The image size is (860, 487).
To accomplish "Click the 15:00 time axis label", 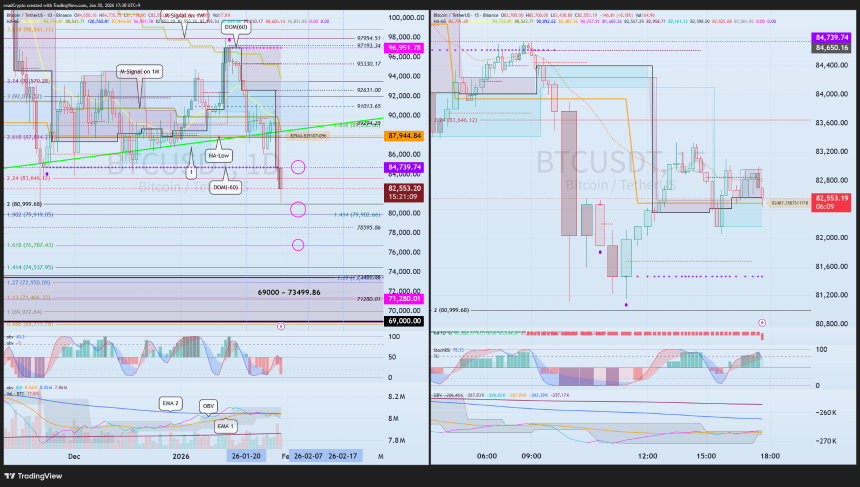I will (x=706, y=456).
